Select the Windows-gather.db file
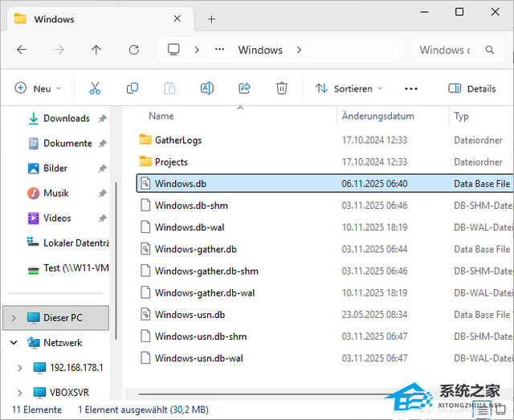 [195, 249]
